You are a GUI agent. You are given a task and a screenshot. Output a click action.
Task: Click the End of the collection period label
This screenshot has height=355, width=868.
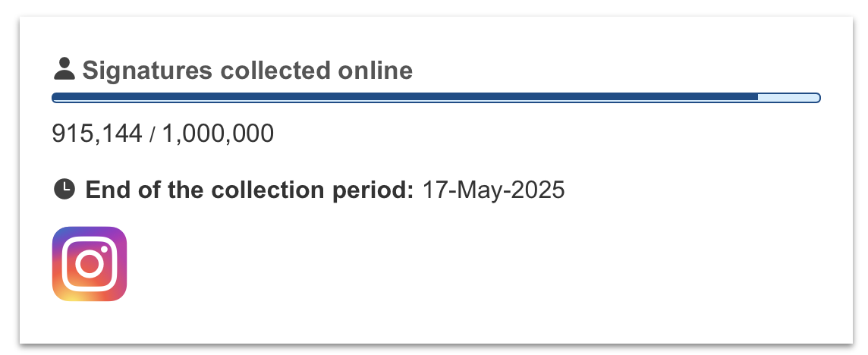point(249,190)
